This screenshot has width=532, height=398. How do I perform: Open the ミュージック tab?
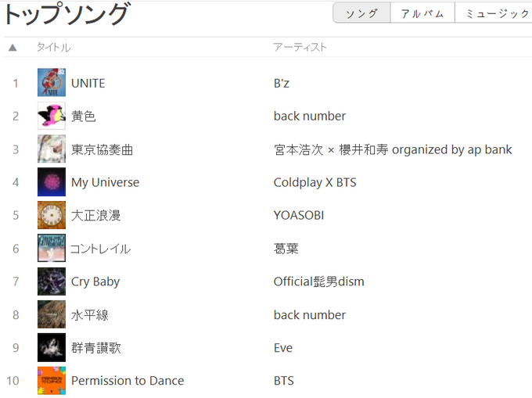[494, 13]
